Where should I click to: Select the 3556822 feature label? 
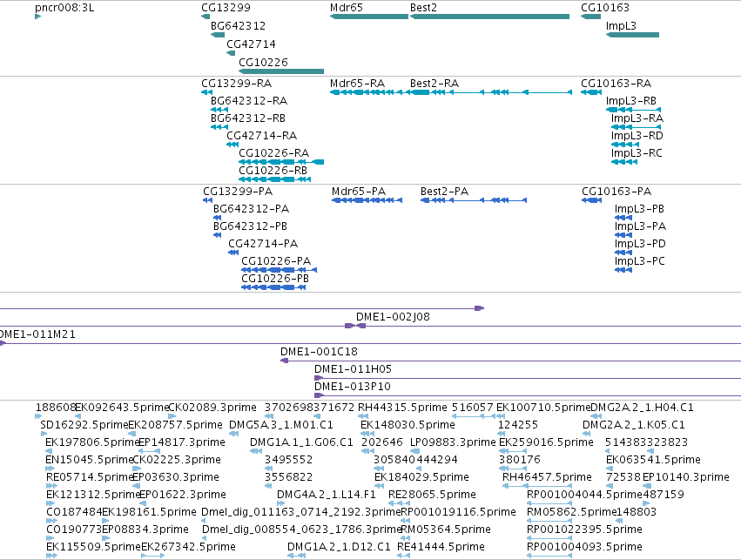[x=288, y=477]
